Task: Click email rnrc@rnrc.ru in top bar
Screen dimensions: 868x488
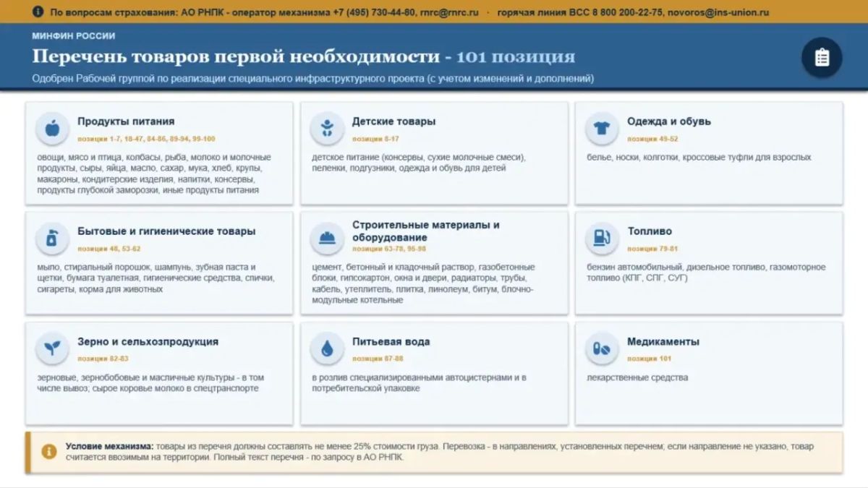Action: pyautogui.click(x=448, y=12)
